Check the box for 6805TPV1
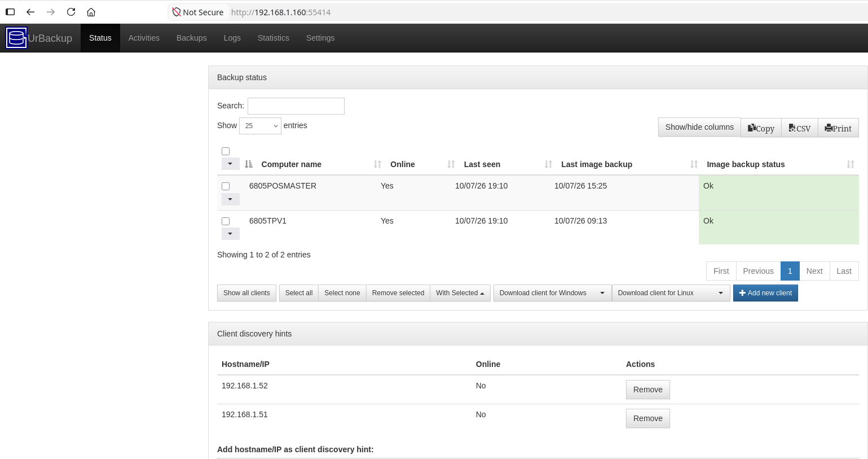The height and width of the screenshot is (459, 868). click(x=226, y=221)
